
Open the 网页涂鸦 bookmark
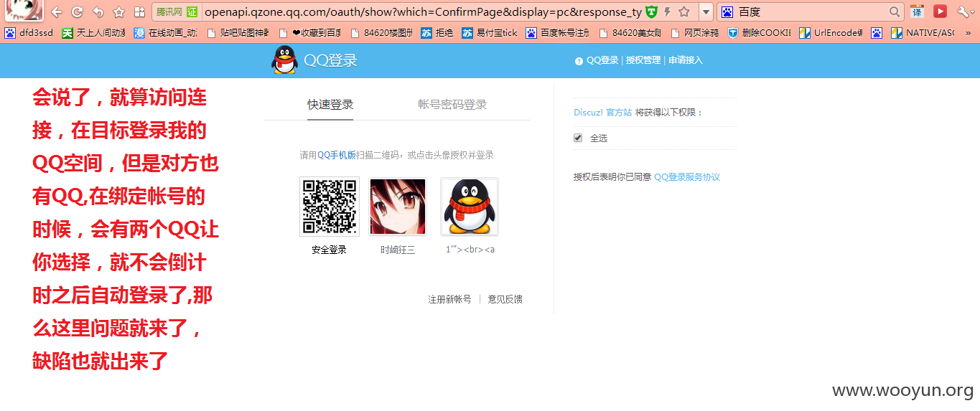pos(694,33)
